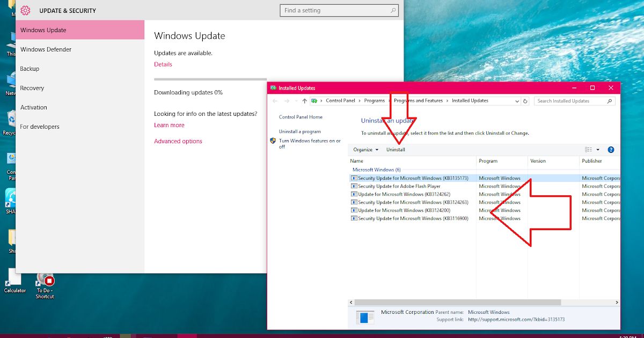The width and height of the screenshot is (644, 338).
Task: Open the Control Panel Home link
Action: click(301, 117)
